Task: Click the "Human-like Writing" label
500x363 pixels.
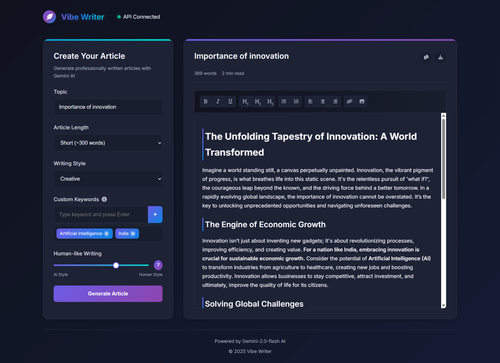Action: pyautogui.click(x=78, y=254)
